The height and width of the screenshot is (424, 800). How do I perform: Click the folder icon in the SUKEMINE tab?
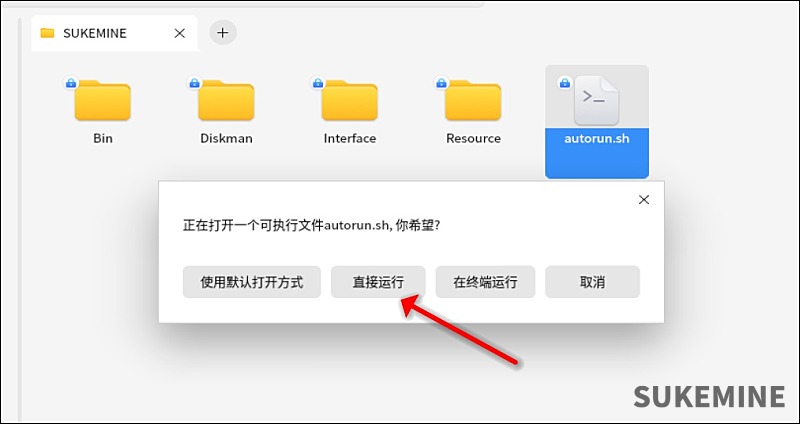[x=47, y=33]
